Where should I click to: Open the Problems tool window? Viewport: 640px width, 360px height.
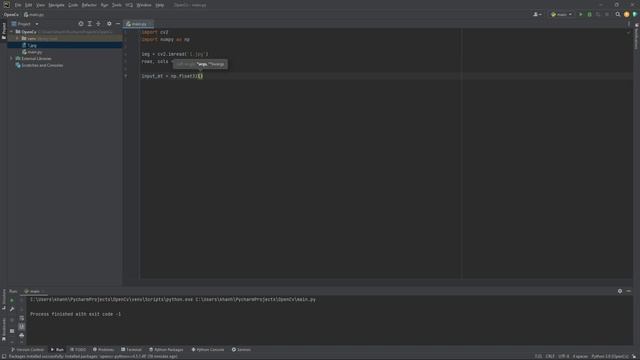(x=103, y=349)
